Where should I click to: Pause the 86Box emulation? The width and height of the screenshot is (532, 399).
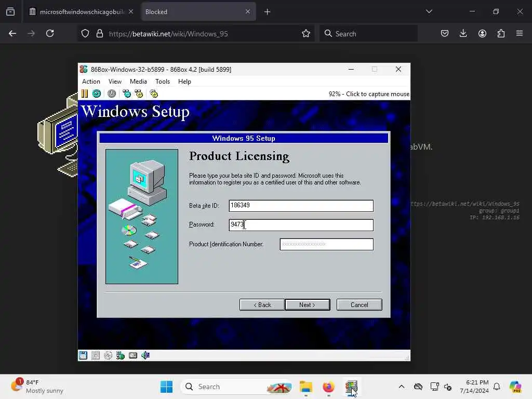[x=85, y=94]
